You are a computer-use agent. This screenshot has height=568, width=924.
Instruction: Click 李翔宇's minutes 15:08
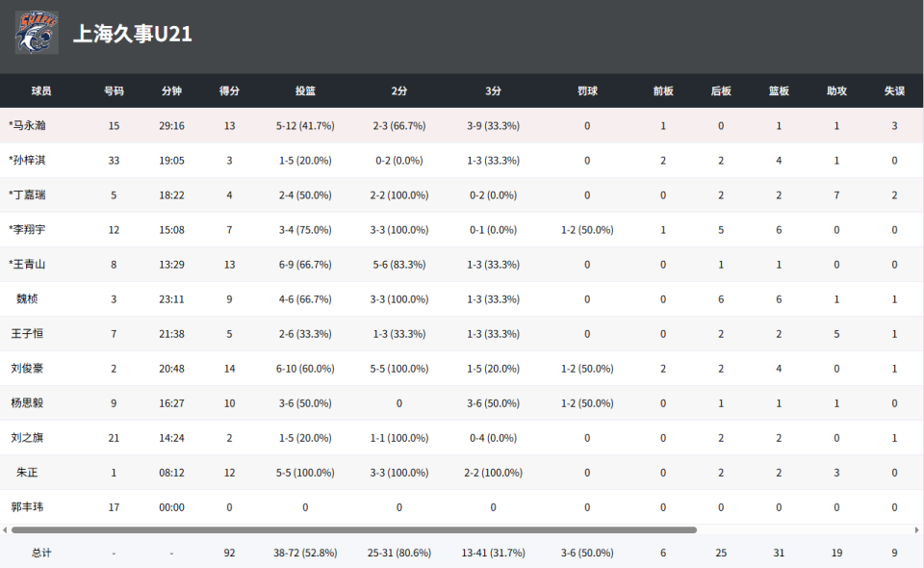click(171, 230)
